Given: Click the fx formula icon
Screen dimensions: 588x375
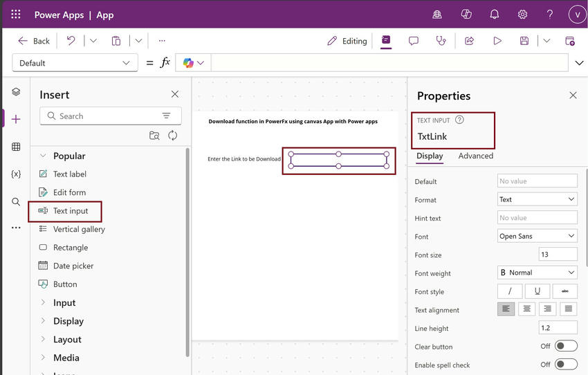Looking at the screenshot, I should (x=165, y=62).
